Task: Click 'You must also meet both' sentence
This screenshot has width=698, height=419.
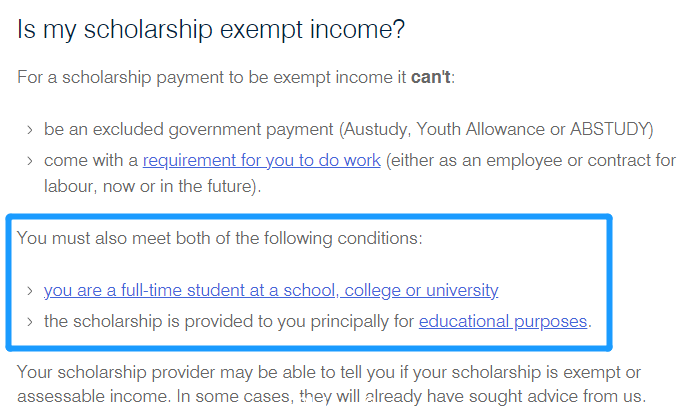Action: (219, 238)
